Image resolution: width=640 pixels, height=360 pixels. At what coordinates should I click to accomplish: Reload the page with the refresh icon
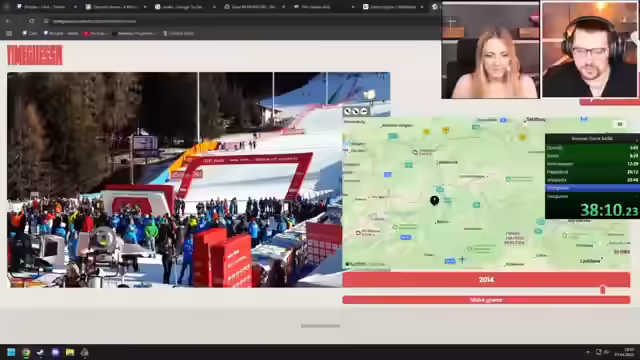coord(31,21)
